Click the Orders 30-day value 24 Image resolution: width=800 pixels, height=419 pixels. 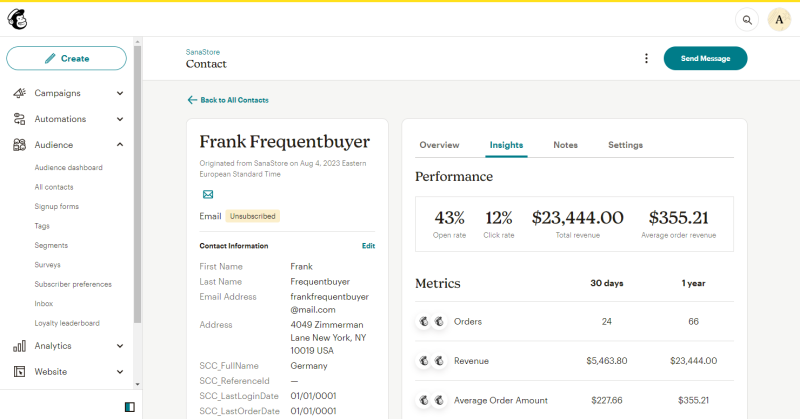607,322
